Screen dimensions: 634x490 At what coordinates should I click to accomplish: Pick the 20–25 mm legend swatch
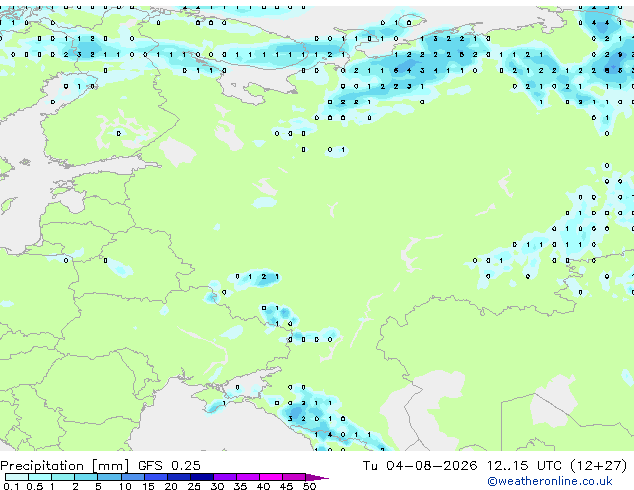click(179, 477)
